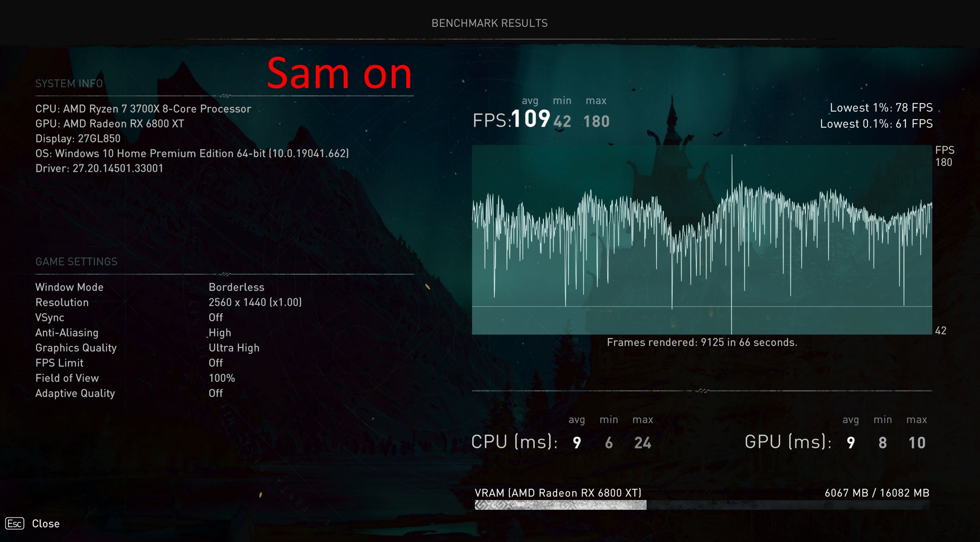Click the Close label at bottom left
This screenshot has height=542, width=980.
46,524
